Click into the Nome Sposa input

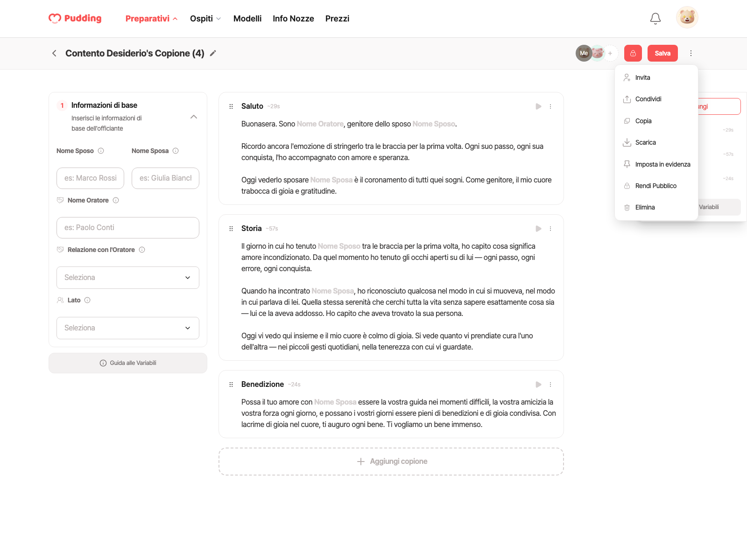[x=165, y=178]
